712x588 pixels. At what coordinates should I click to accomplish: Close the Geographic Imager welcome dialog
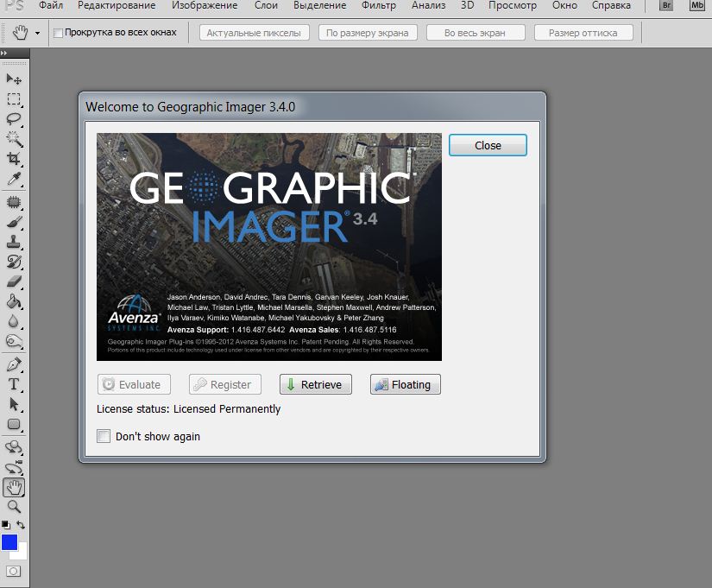(x=488, y=145)
